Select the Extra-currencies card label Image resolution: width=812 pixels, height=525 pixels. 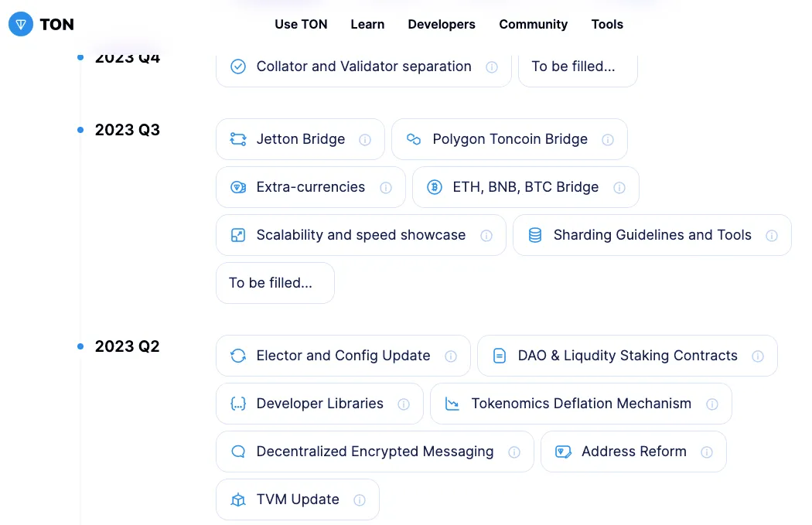311,187
